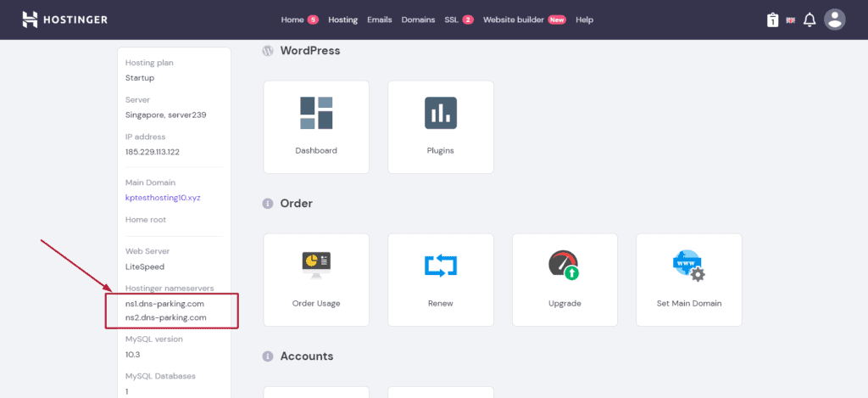Open the kptesthosting10.xyz domain link

(x=163, y=198)
